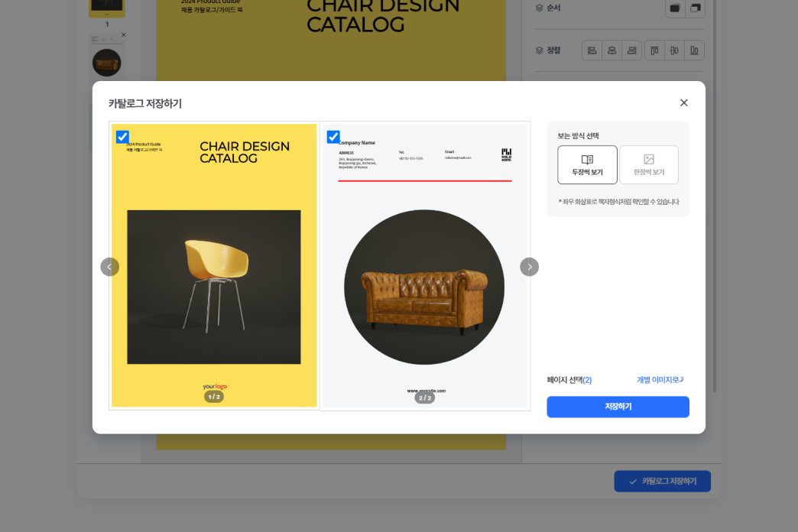Align objects to the right edge

pos(631,50)
